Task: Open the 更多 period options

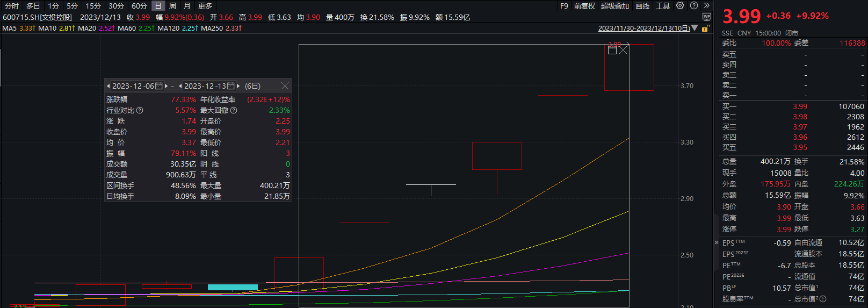Action: [x=205, y=6]
